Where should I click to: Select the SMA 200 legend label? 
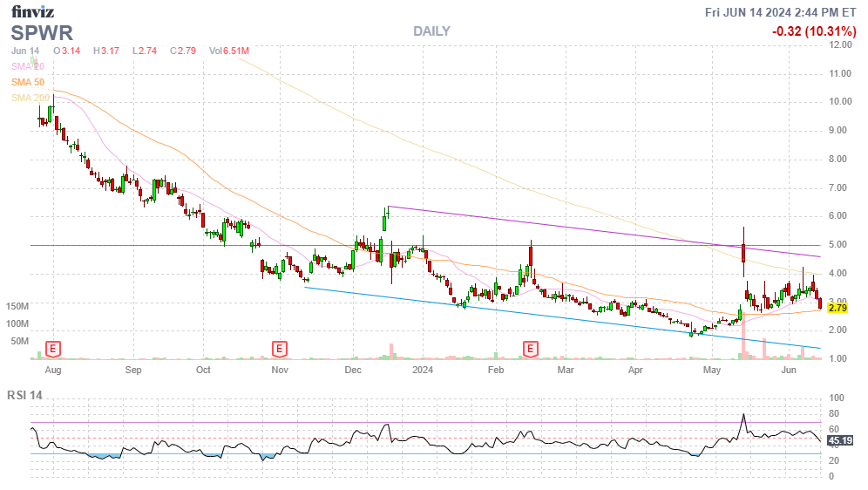29,98
